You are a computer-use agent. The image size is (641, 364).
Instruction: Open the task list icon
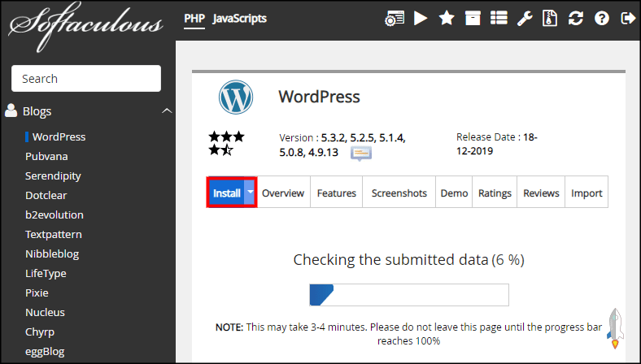click(499, 19)
